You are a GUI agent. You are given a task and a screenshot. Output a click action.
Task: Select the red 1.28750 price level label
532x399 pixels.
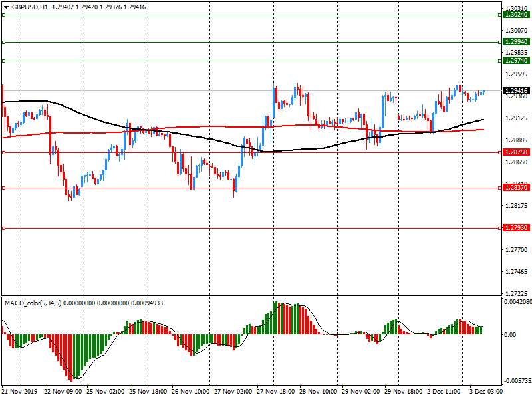516,153
